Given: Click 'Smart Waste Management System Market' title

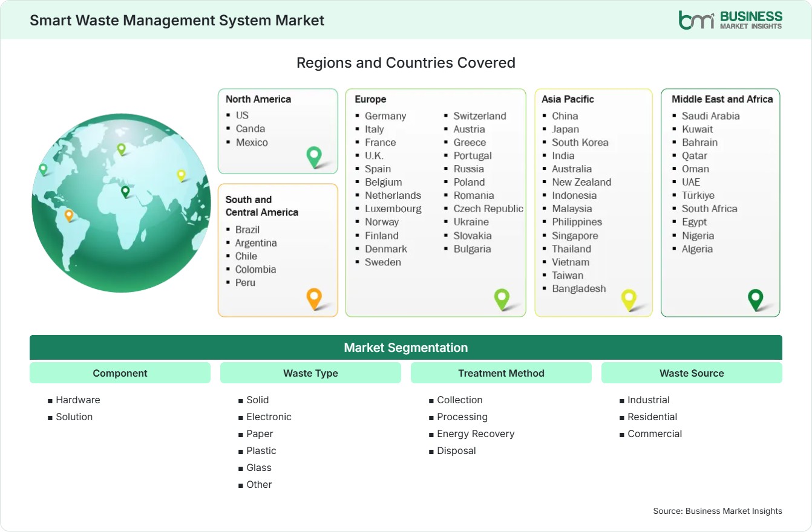Looking at the screenshot, I should pyautogui.click(x=177, y=20).
